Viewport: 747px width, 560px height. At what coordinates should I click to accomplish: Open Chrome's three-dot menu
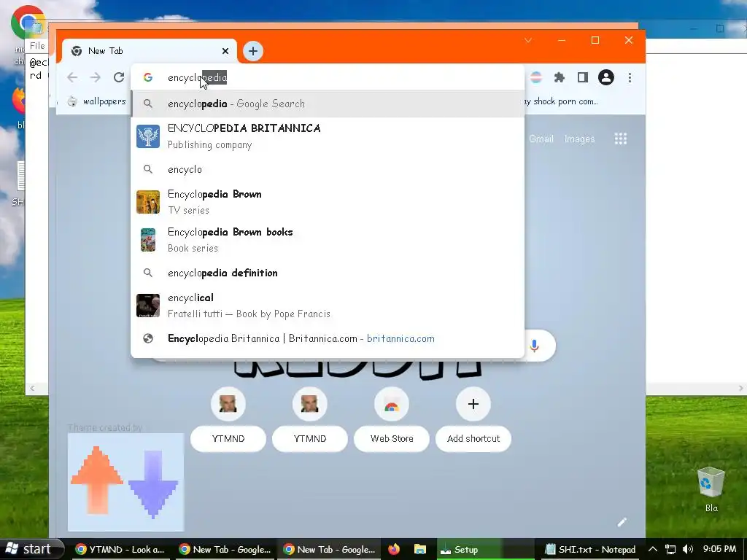coord(630,77)
